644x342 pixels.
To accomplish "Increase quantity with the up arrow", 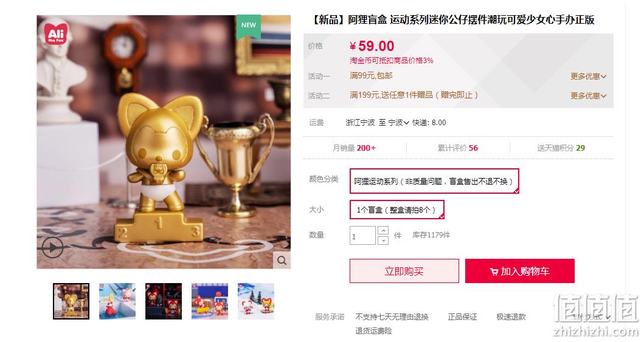I will click(383, 230).
